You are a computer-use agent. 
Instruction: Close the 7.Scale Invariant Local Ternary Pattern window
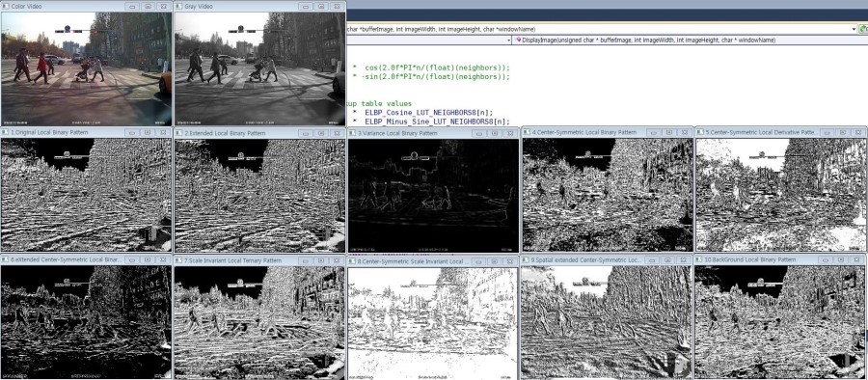click(x=337, y=260)
